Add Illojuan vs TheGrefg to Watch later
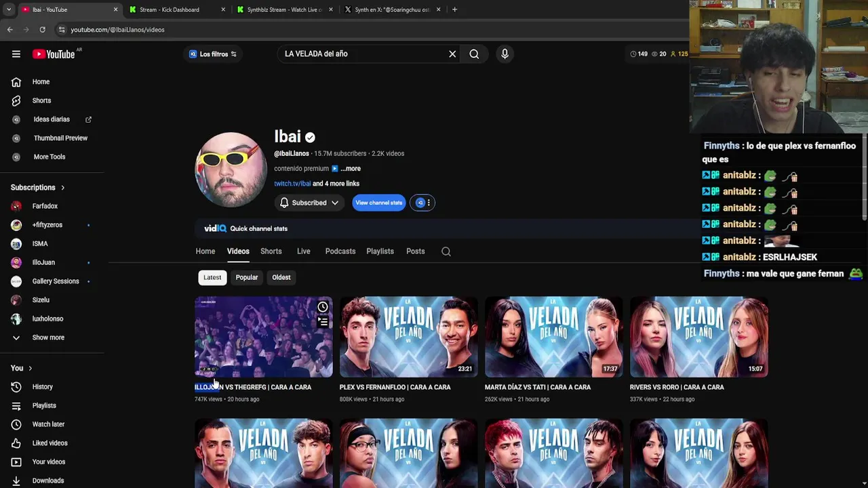Image resolution: width=868 pixels, height=488 pixels. click(323, 308)
